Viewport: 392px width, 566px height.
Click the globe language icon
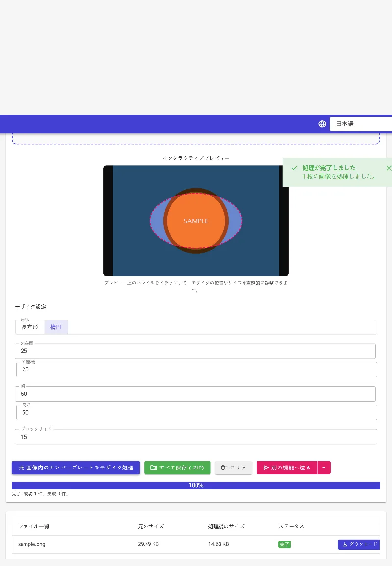click(x=322, y=124)
